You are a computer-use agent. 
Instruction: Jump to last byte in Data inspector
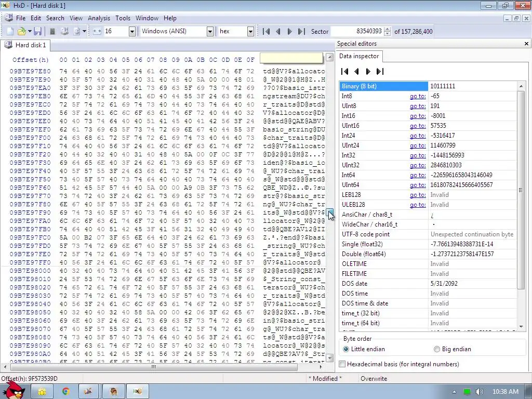(x=380, y=72)
